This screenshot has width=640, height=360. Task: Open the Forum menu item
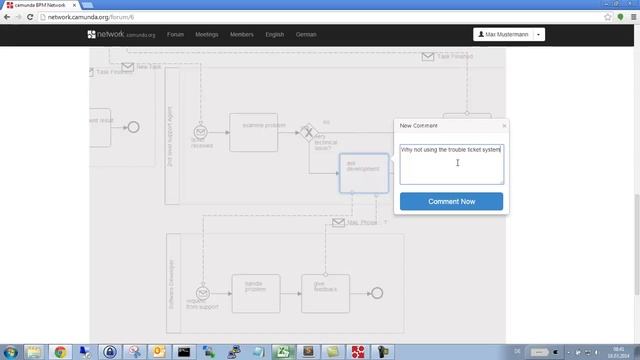175,35
